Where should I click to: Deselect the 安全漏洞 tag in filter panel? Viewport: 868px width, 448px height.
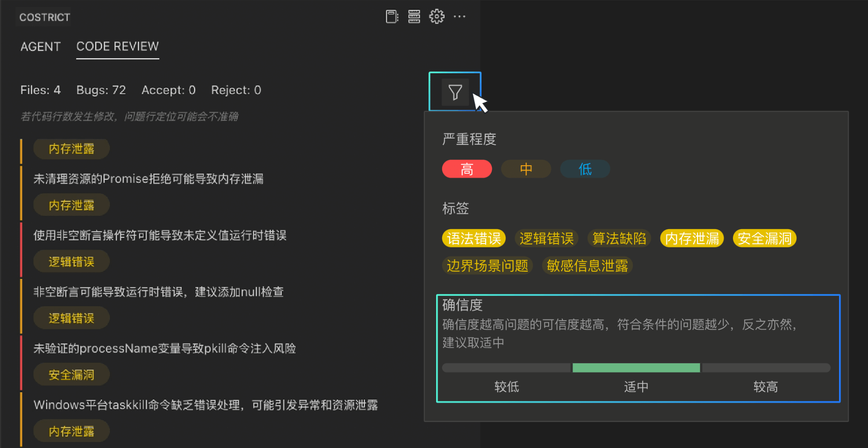[765, 238]
